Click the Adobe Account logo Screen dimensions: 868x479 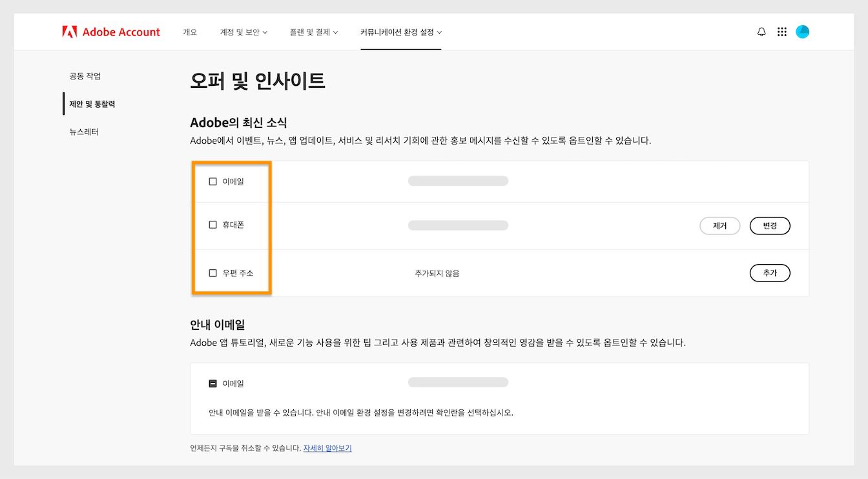point(110,31)
